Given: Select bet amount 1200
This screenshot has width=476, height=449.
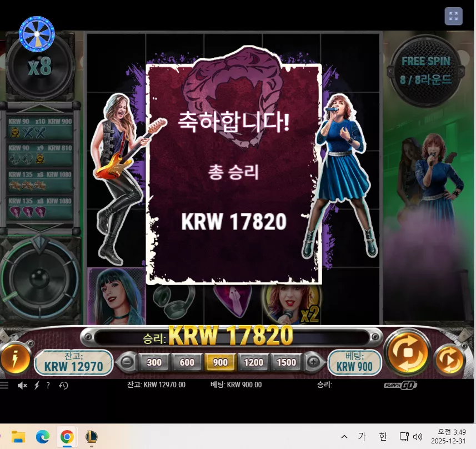Looking at the screenshot, I should pos(253,362).
